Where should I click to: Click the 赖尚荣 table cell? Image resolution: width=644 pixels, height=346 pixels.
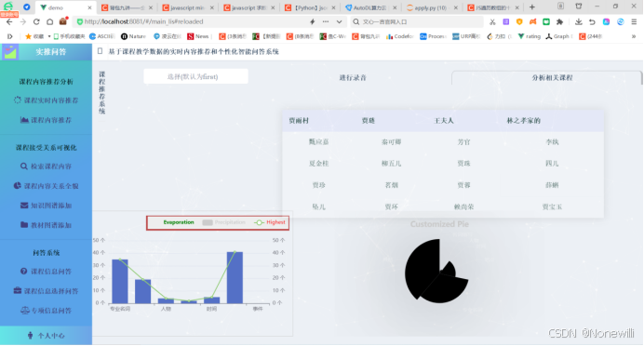(463, 206)
